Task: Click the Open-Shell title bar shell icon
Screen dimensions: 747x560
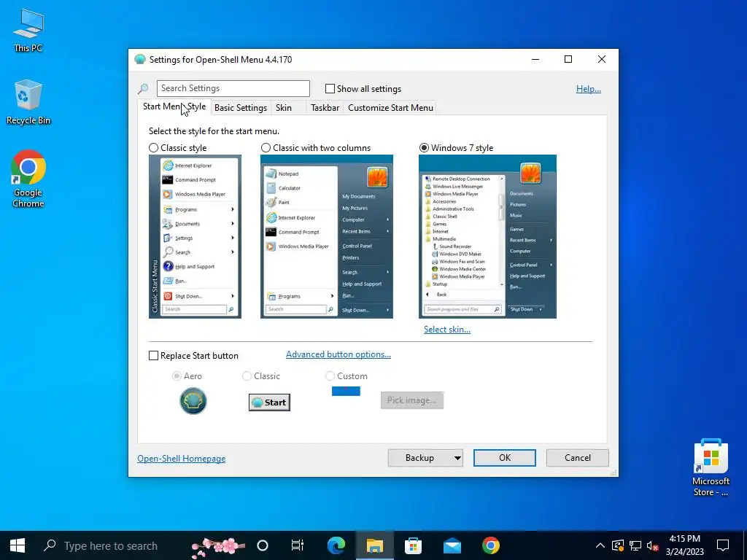Action: click(x=140, y=60)
